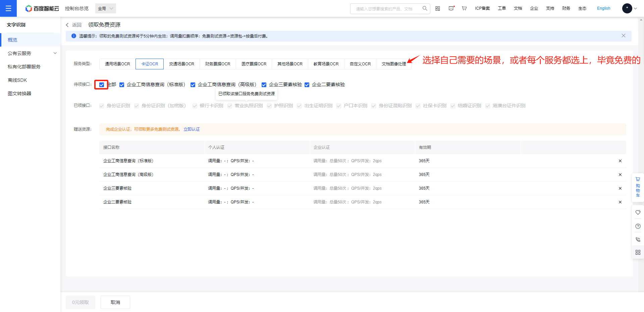Uncheck 企业工商信息查询（高级版）
644x312 pixels.
click(193, 85)
